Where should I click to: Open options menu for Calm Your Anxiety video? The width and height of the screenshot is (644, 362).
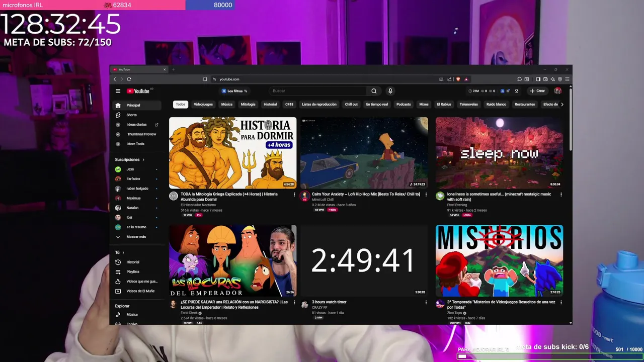point(426,195)
